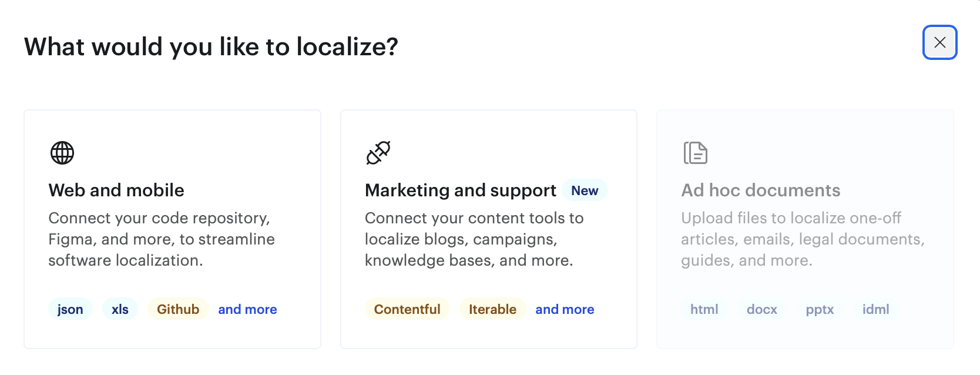
Task: Click the globe icon on Web and mobile
Action: 62,153
